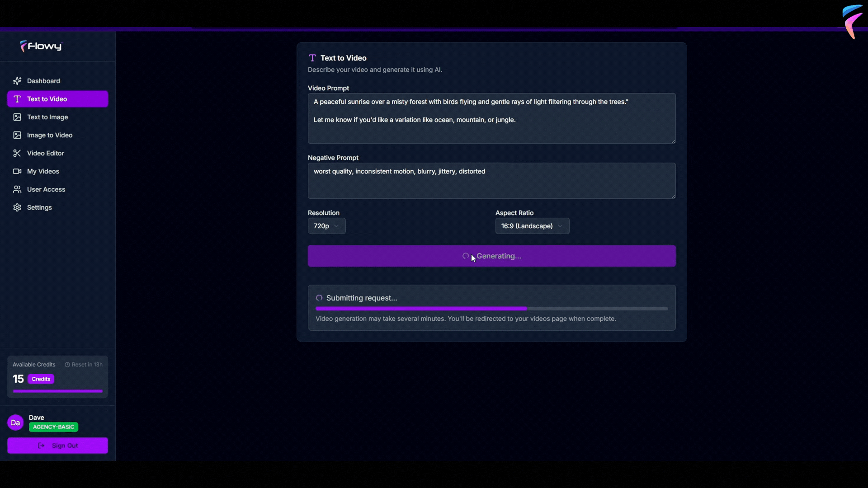Click the Text to Image picture icon
Screen dimensions: 868x488
17,117
